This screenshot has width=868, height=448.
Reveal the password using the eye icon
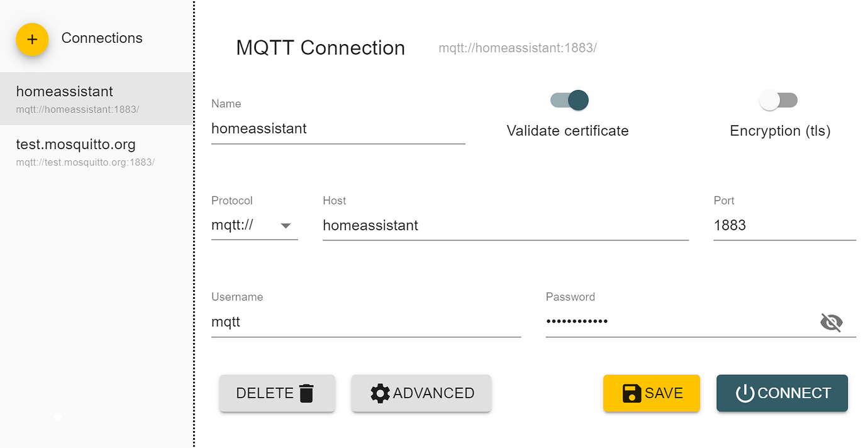pyautogui.click(x=832, y=322)
